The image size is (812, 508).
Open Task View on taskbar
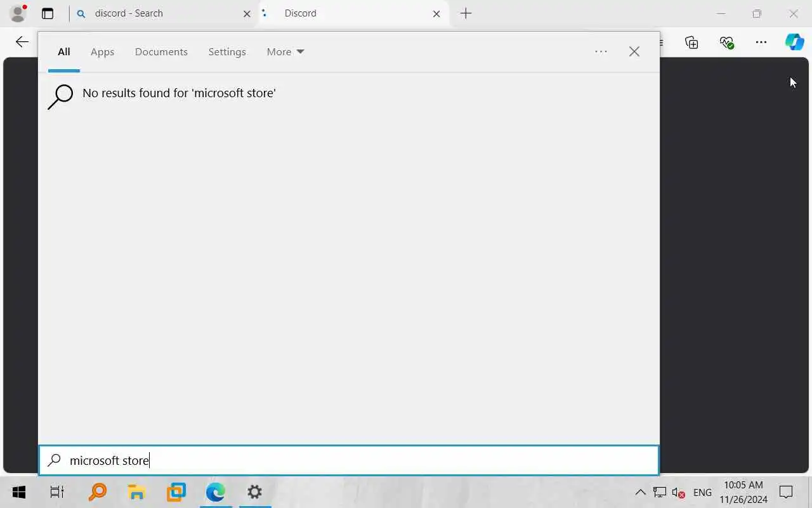point(57,492)
